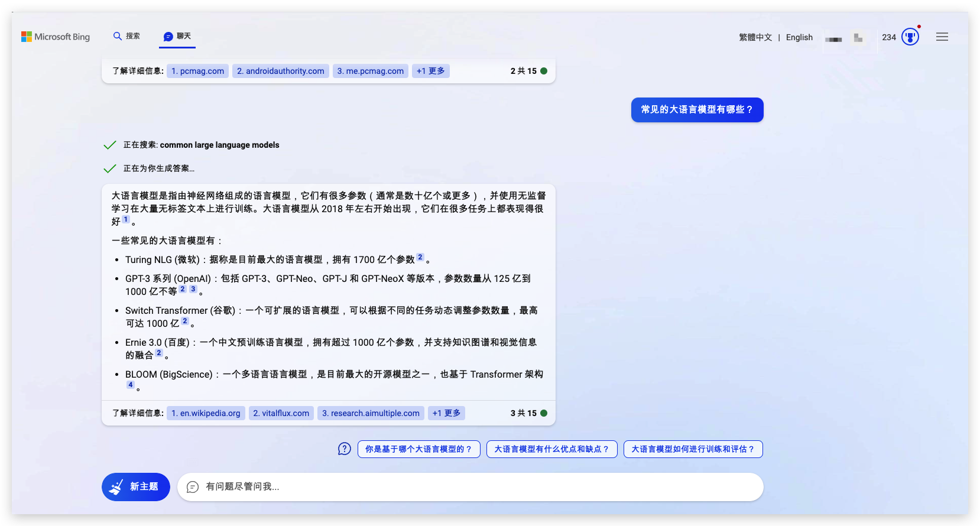
Task: Open source link 1. en.wikipedia.org
Action: [x=206, y=413]
